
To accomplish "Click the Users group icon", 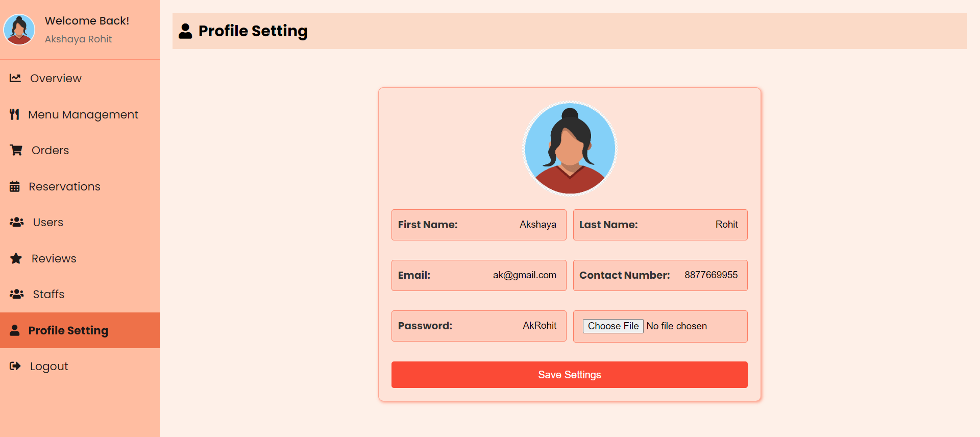I will tap(17, 222).
